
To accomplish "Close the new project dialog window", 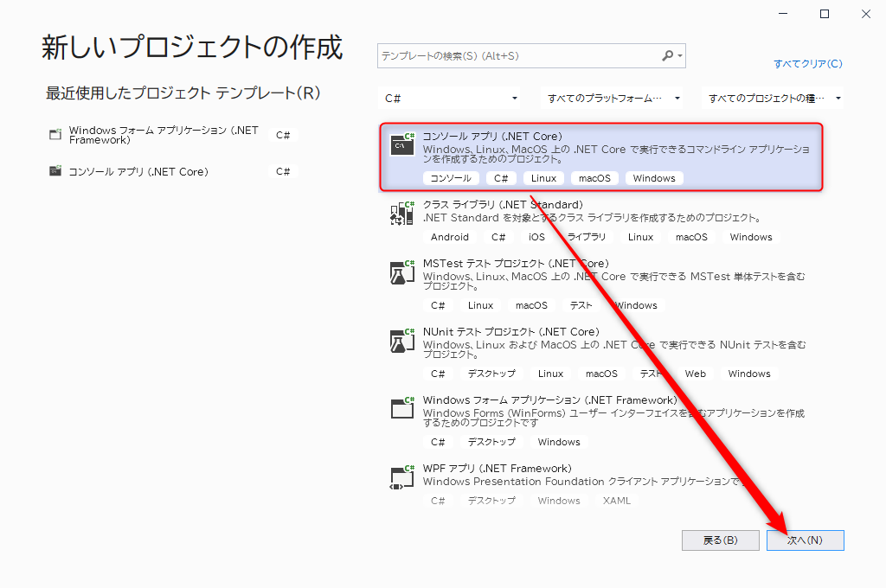I will (865, 14).
